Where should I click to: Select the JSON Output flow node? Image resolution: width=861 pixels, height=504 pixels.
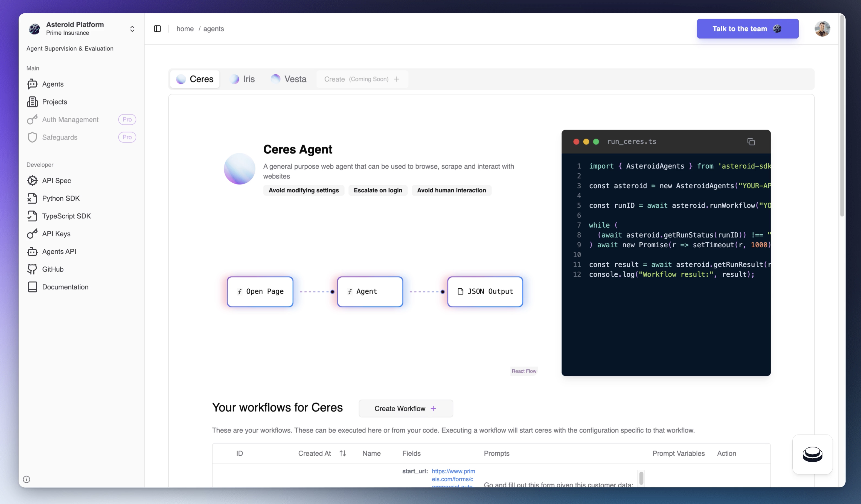coord(485,292)
